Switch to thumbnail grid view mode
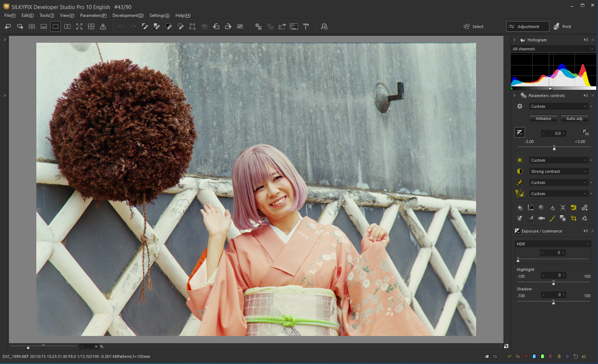Screen dimensions: 598x364 [x=32, y=27]
